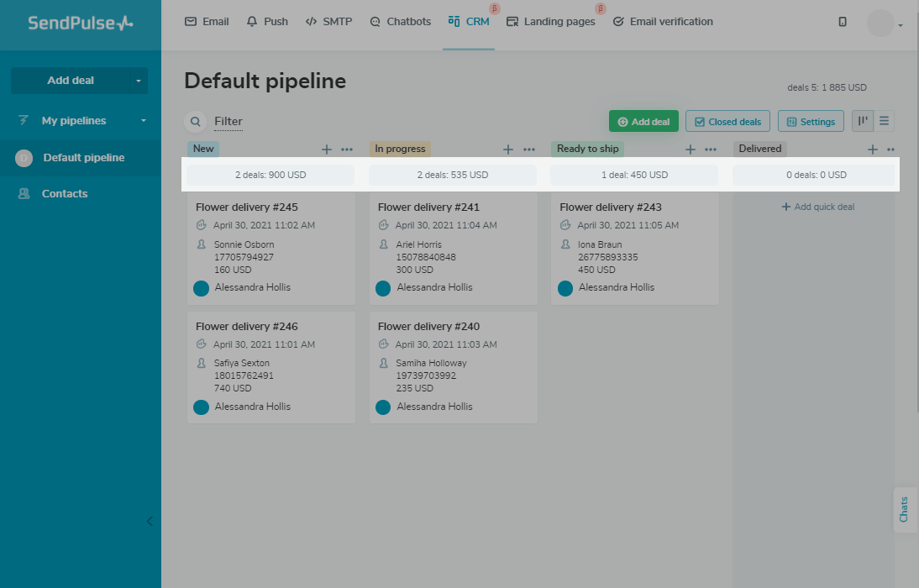
Task: Click the search magnifier icon beside Filter
Action: click(x=195, y=122)
